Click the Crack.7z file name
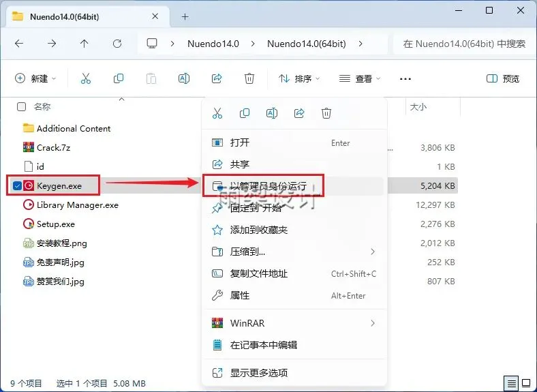Viewport: 537px width, 392px height. 53,148
